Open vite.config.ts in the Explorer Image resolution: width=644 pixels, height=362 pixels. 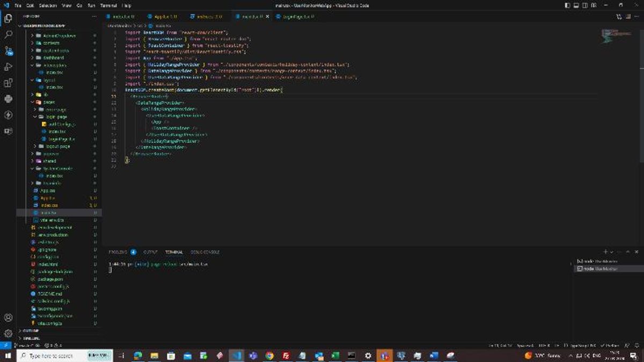pos(49,323)
